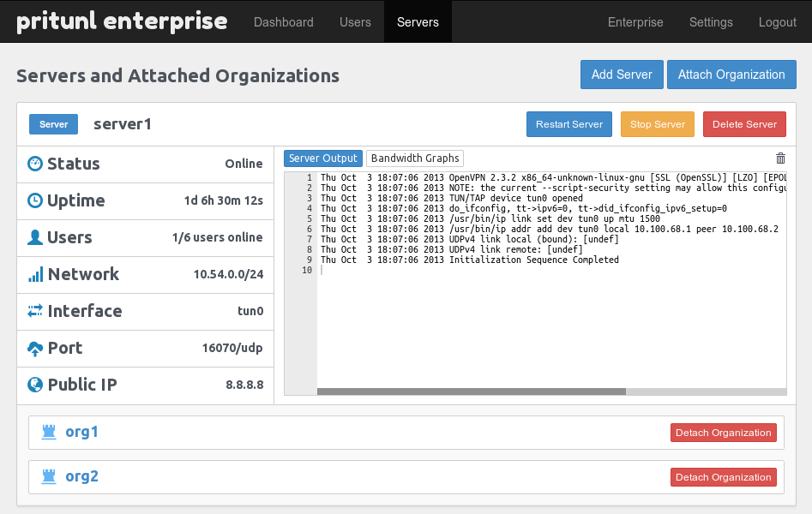812x514 pixels.
Task: Switch to the Server Output tab
Action: tap(322, 158)
